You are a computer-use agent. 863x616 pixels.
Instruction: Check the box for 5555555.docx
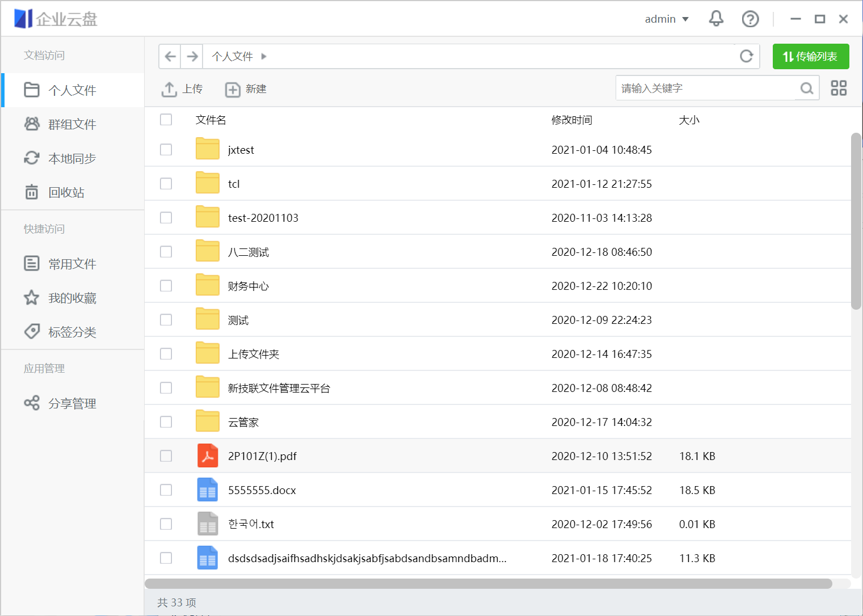click(x=166, y=490)
